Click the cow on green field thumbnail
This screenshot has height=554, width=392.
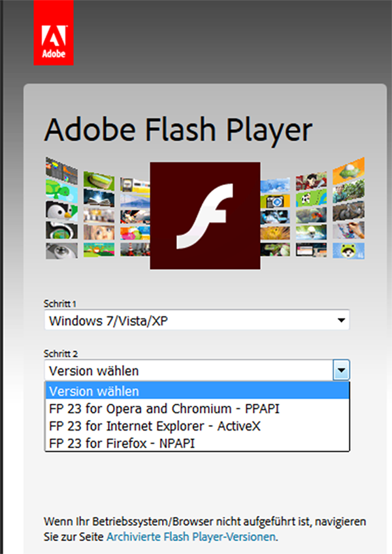pos(311,198)
